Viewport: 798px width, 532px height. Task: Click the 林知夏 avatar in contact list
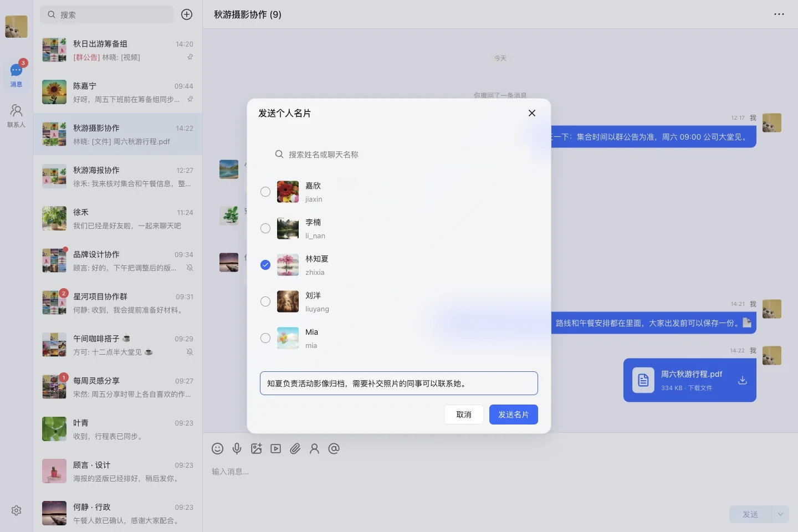(288, 265)
